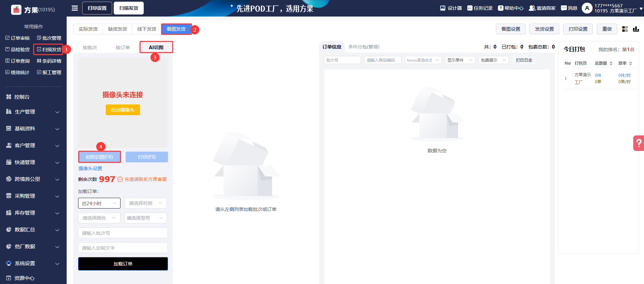
Task: Click 邀请商家 in the header
Action: click(x=542, y=8)
